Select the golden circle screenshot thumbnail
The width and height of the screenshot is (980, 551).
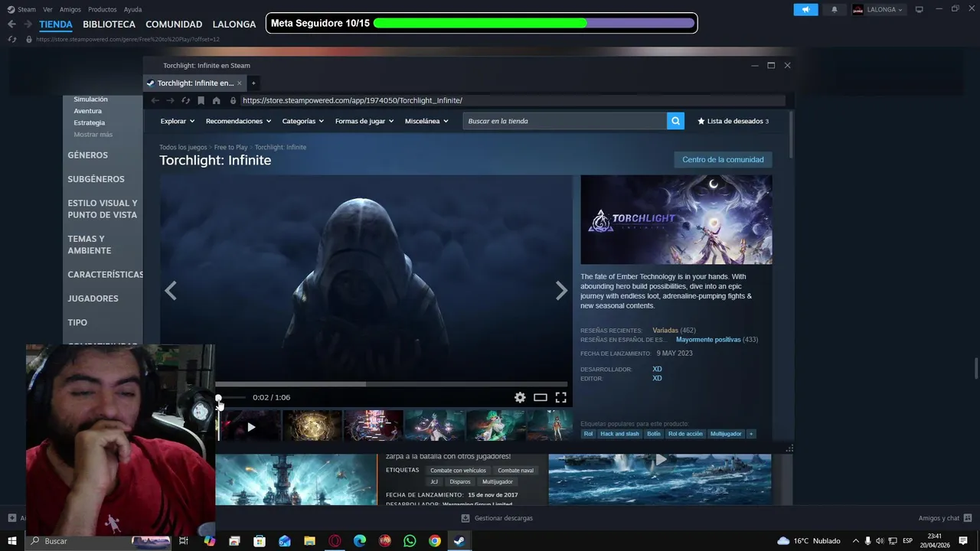coord(312,426)
